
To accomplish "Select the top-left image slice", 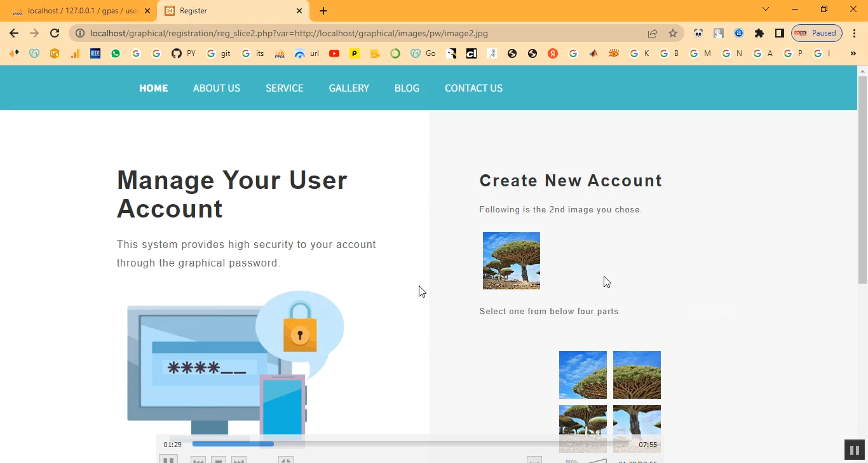I will (x=583, y=375).
